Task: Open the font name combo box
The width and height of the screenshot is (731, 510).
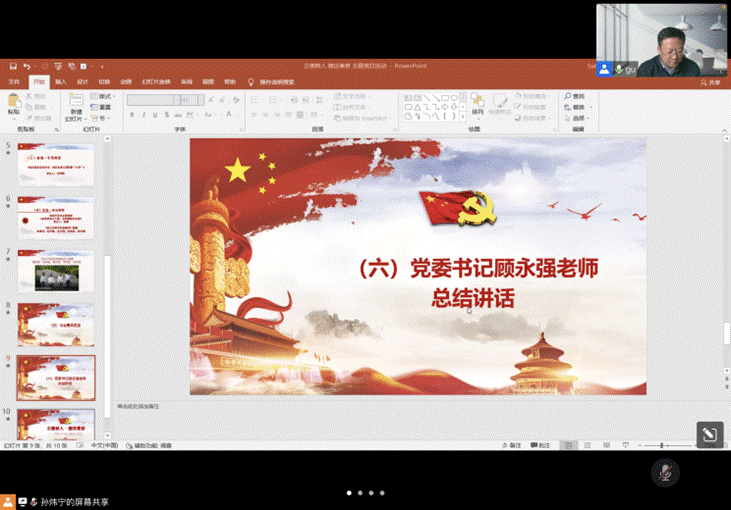Action: (153, 100)
